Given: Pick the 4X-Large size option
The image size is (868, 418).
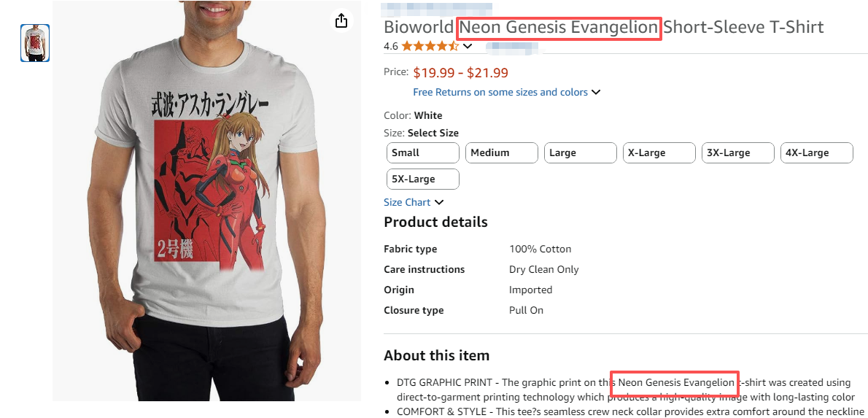Looking at the screenshot, I should click(x=816, y=152).
